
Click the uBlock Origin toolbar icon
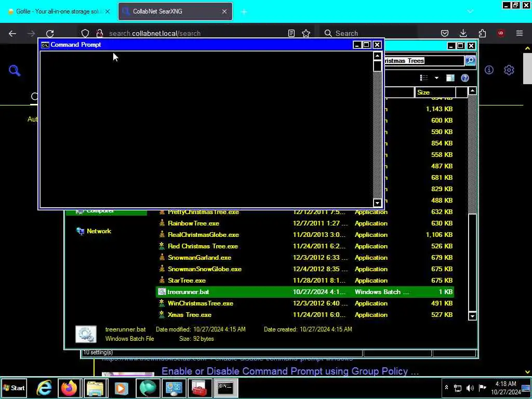point(501,33)
